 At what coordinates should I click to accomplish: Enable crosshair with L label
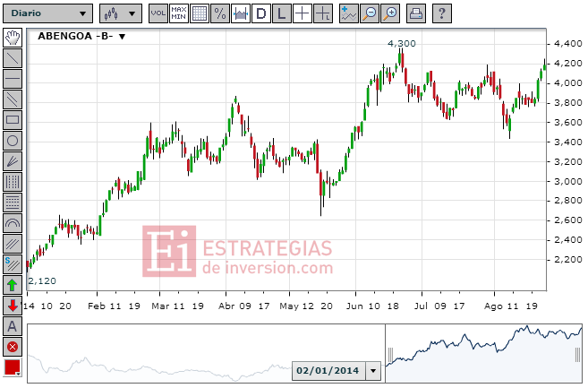[x=323, y=13]
